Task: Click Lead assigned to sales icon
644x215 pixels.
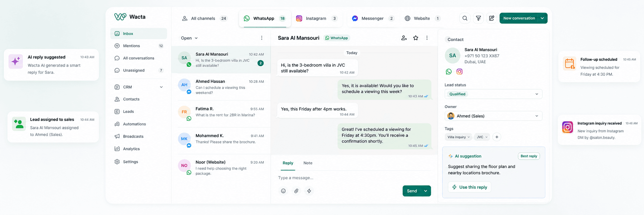Action: click(x=19, y=124)
